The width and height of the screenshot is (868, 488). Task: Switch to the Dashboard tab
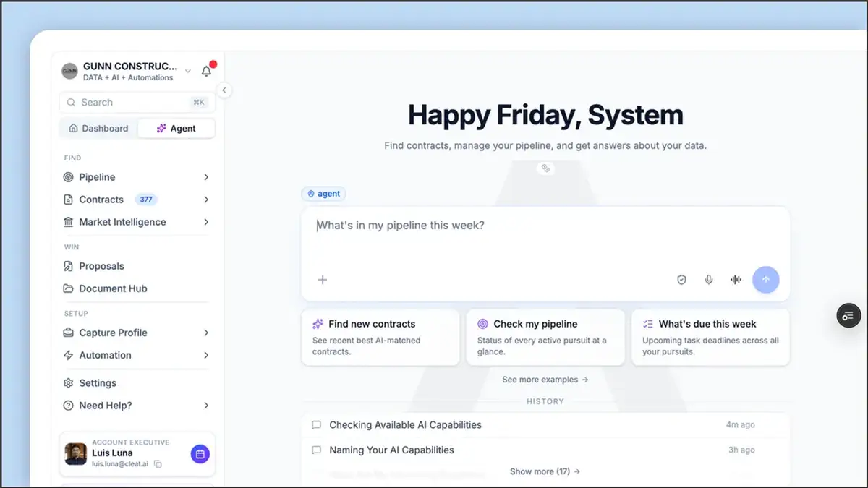pyautogui.click(x=98, y=128)
